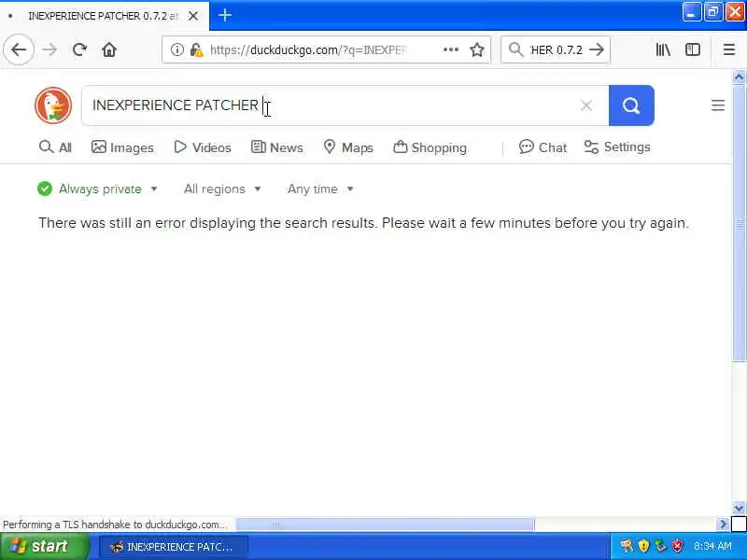Switch to News results
The width and height of the screenshot is (747, 560).
(276, 147)
